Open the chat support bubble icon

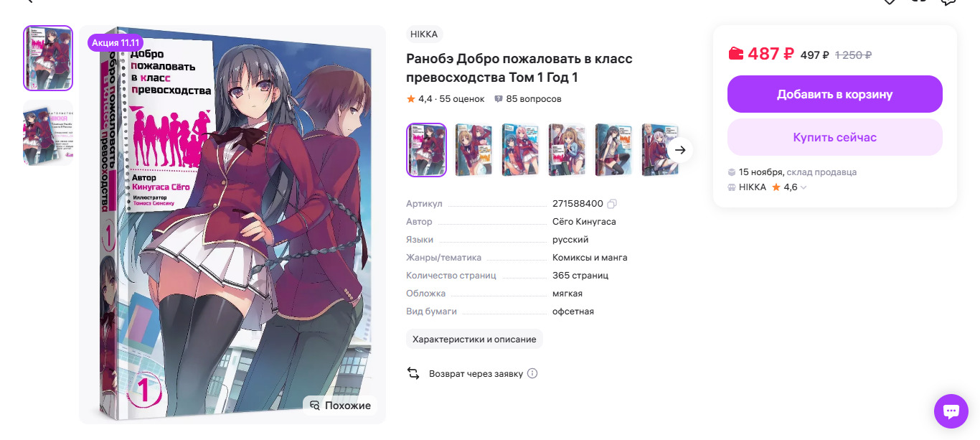click(951, 411)
